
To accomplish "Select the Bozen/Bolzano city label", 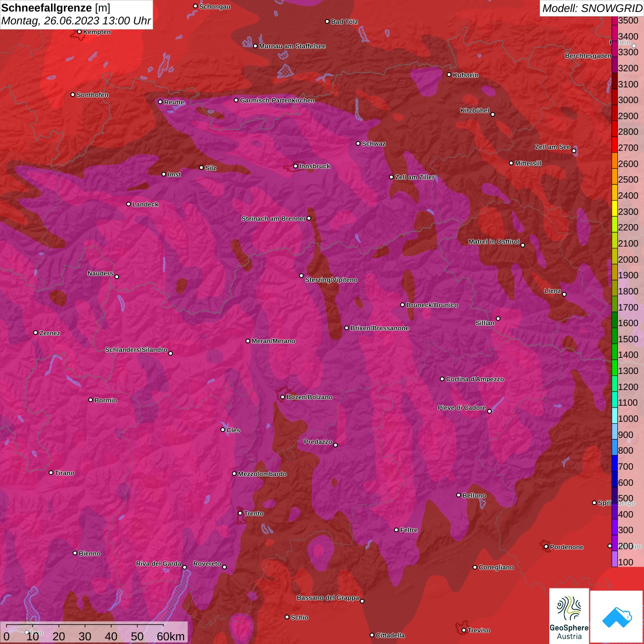I will pos(309,397).
